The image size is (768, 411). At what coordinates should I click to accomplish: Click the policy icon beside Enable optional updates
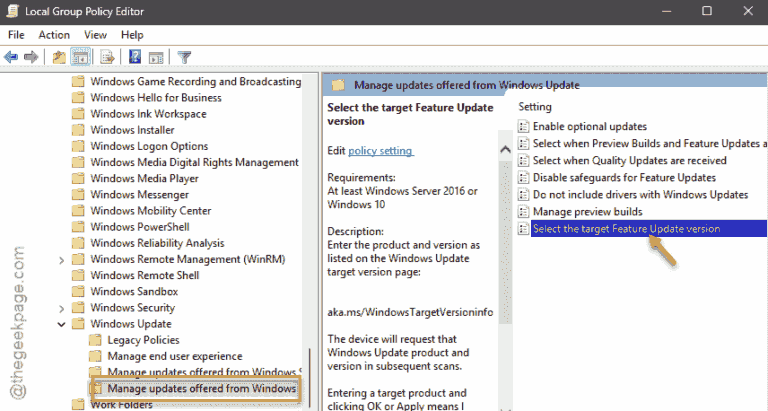coord(524,126)
